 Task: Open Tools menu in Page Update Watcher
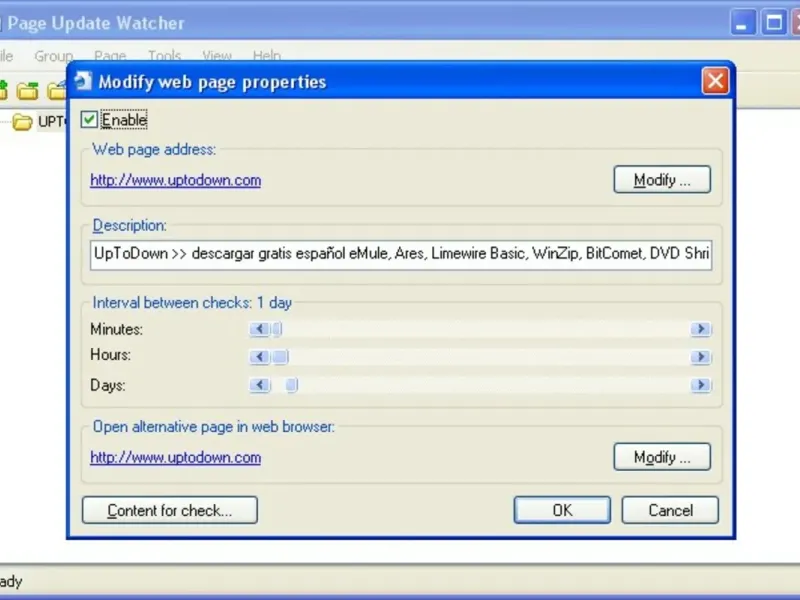tap(164, 56)
